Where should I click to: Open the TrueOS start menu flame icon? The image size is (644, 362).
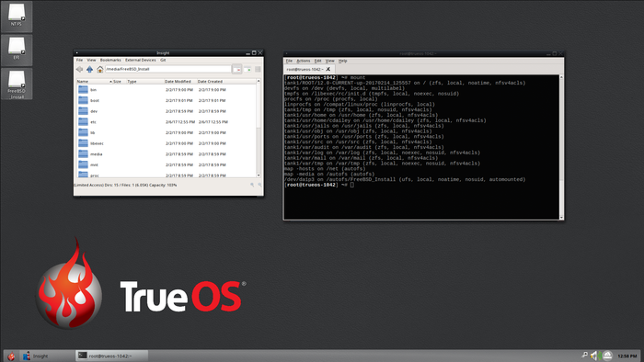[11, 356]
